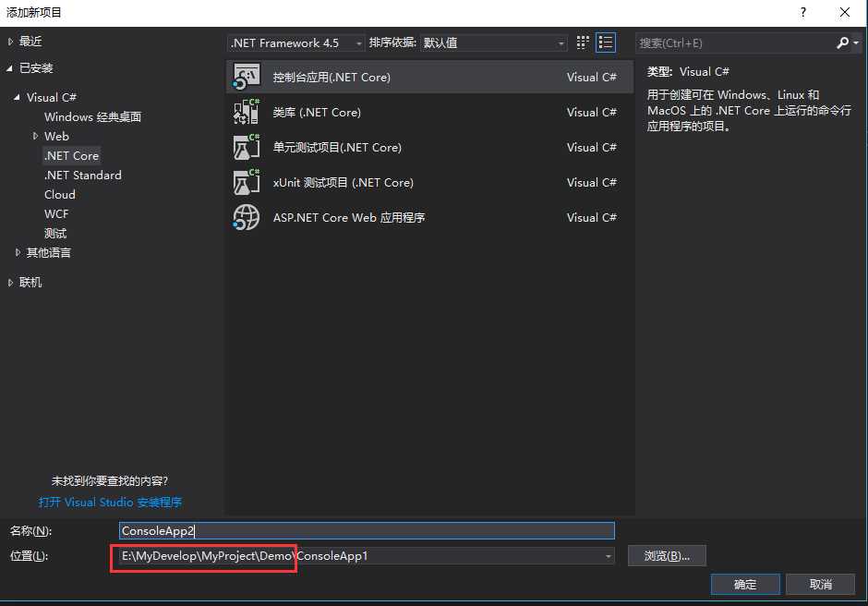Expand the Web tree node

pos(35,136)
